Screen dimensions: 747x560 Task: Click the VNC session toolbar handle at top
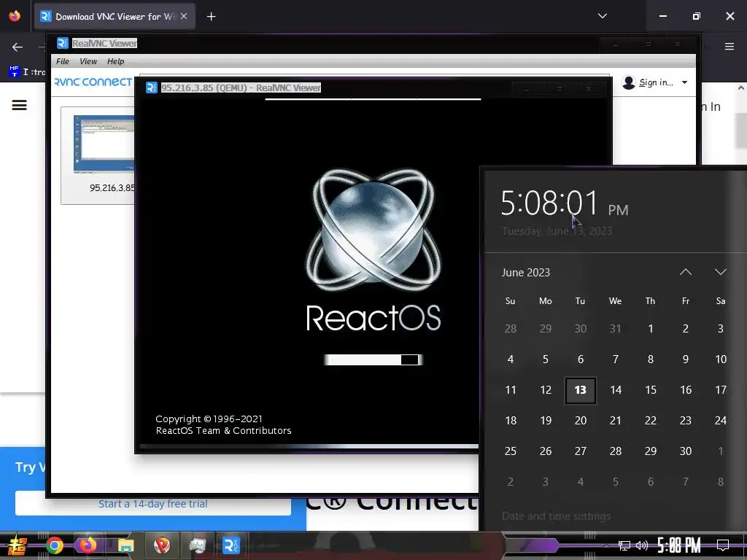[x=373, y=98]
